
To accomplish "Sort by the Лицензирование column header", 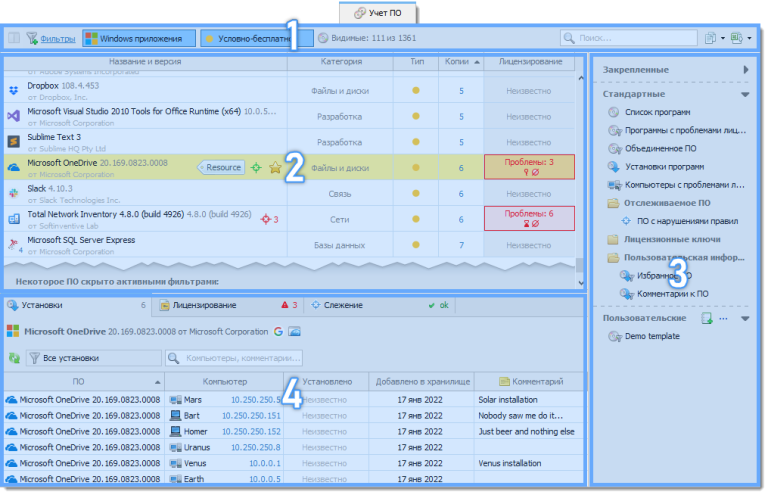I will tap(530, 62).
